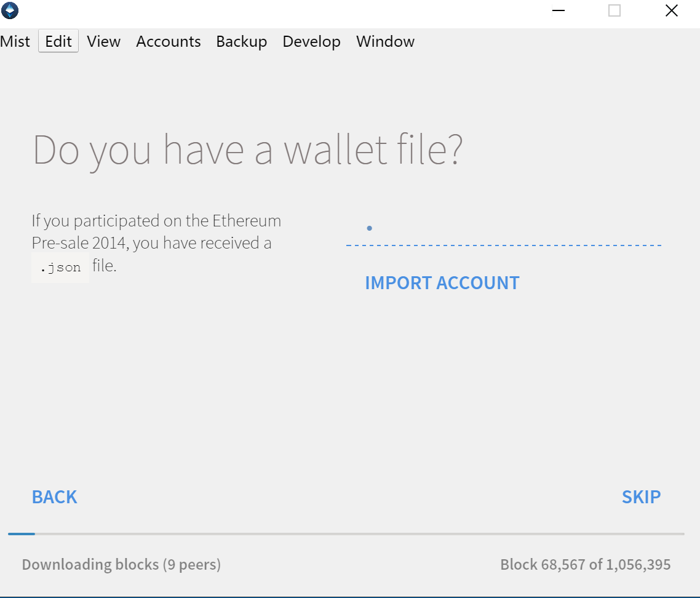The height and width of the screenshot is (598, 700).
Task: Click the block download progress bar
Action: point(346,533)
